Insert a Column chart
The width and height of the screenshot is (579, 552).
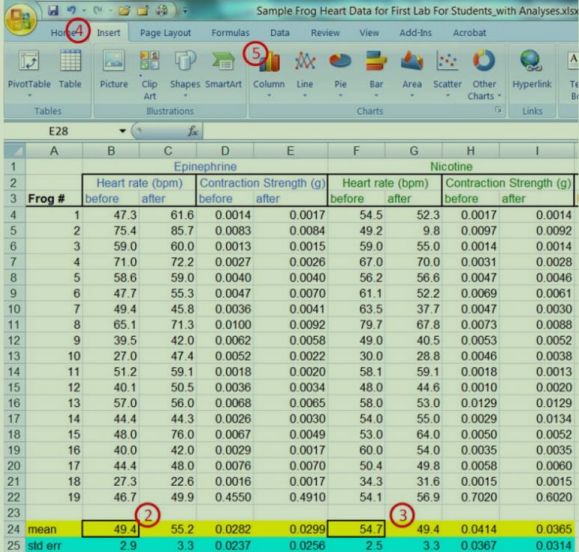269,74
